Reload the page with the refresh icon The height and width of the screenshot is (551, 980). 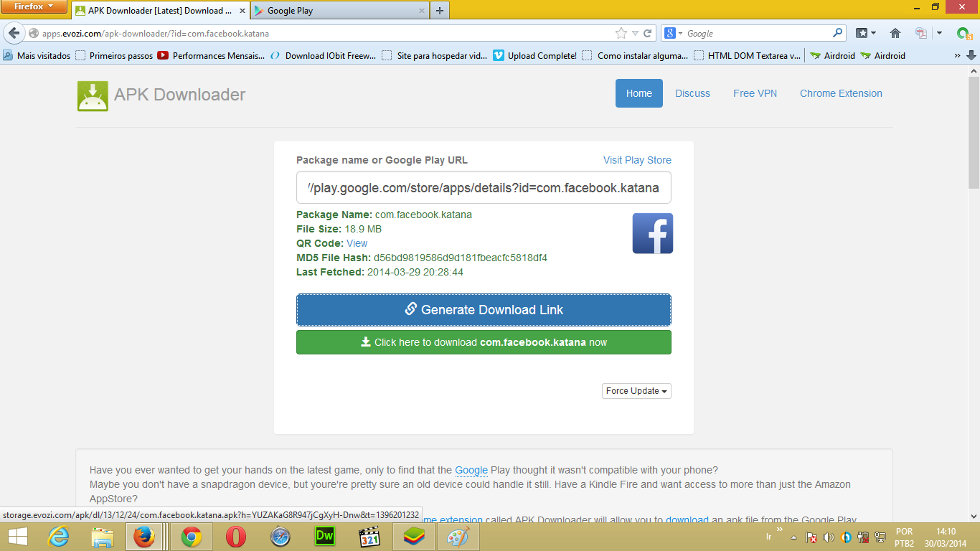click(648, 33)
